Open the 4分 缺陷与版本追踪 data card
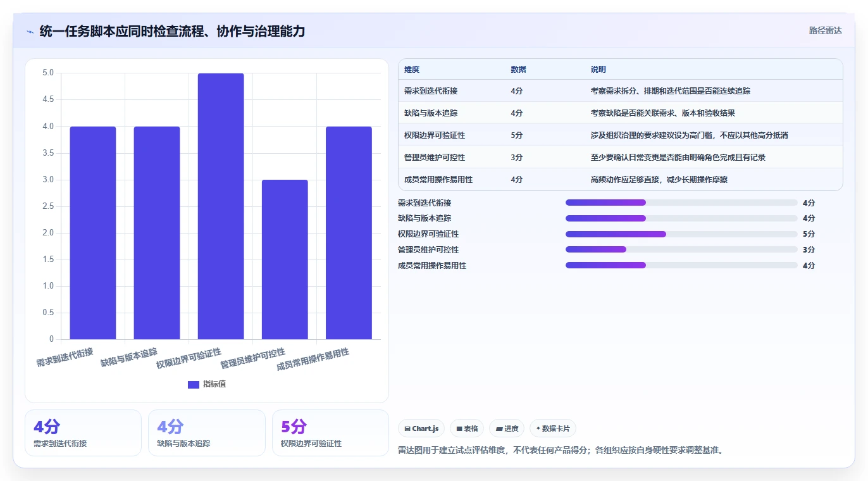Screen dimensions: 868x481 207,433
